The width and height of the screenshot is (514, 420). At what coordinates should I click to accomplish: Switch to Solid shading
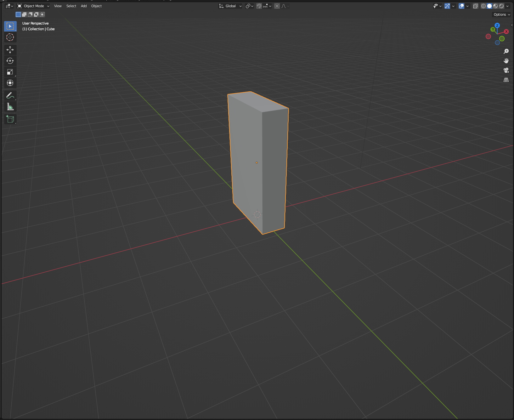pyautogui.click(x=489, y=6)
